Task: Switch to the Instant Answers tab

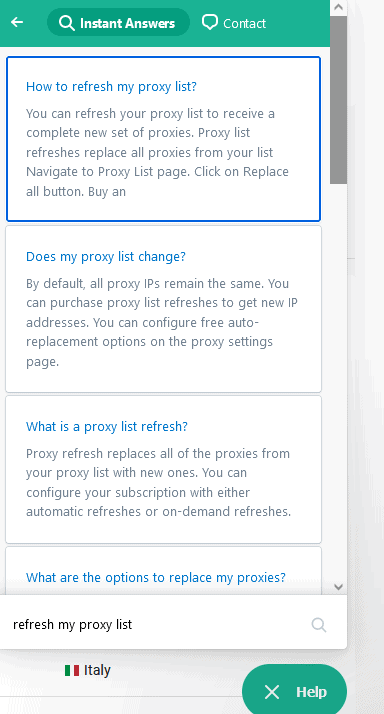Action: coord(118,22)
